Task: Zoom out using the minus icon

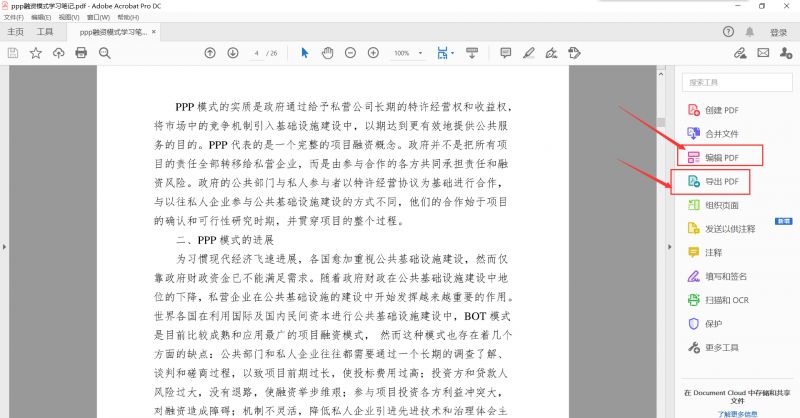Action: pyautogui.click(x=349, y=53)
